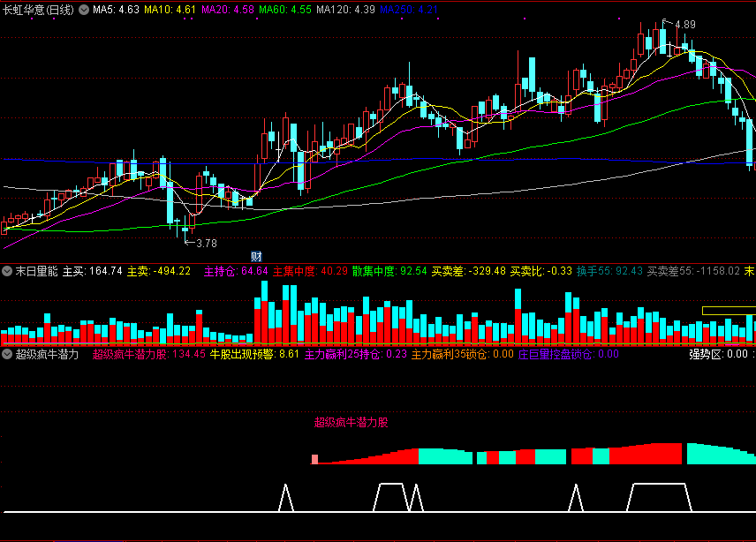Select the 末日量能 indicator name

[x=36, y=271]
